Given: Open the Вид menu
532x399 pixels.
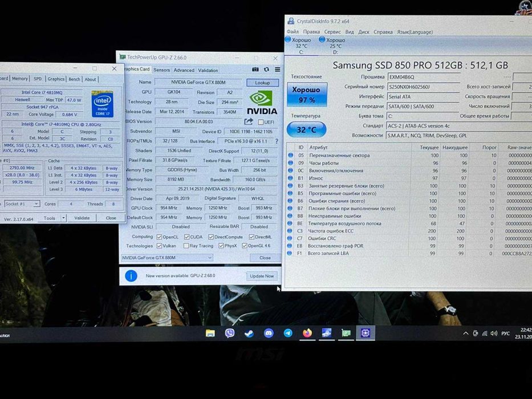Looking at the screenshot, I should click(350, 32).
